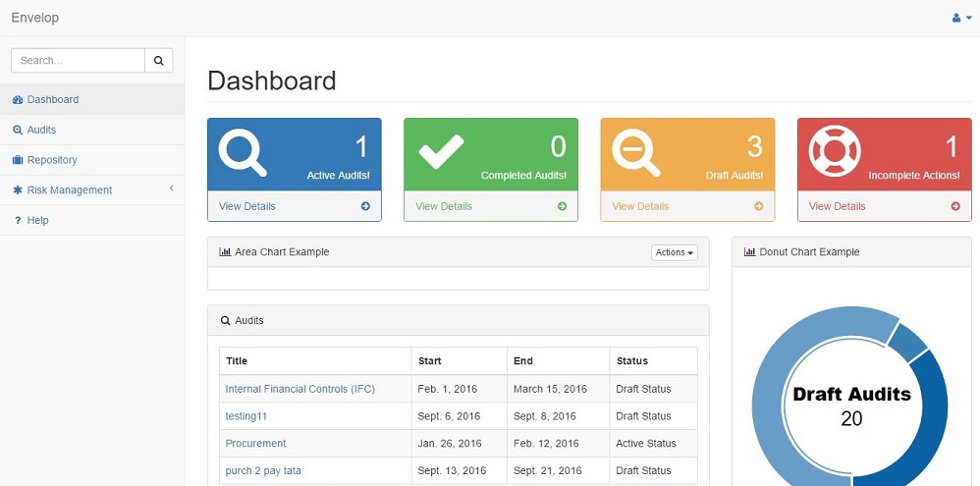980x486 pixels.
Task: Click the Active Audits count of 1
Action: coord(362,147)
